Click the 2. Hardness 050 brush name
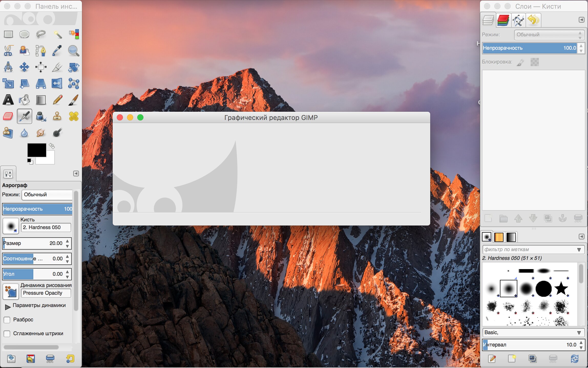Viewport: 588px width, 368px height. tap(46, 228)
